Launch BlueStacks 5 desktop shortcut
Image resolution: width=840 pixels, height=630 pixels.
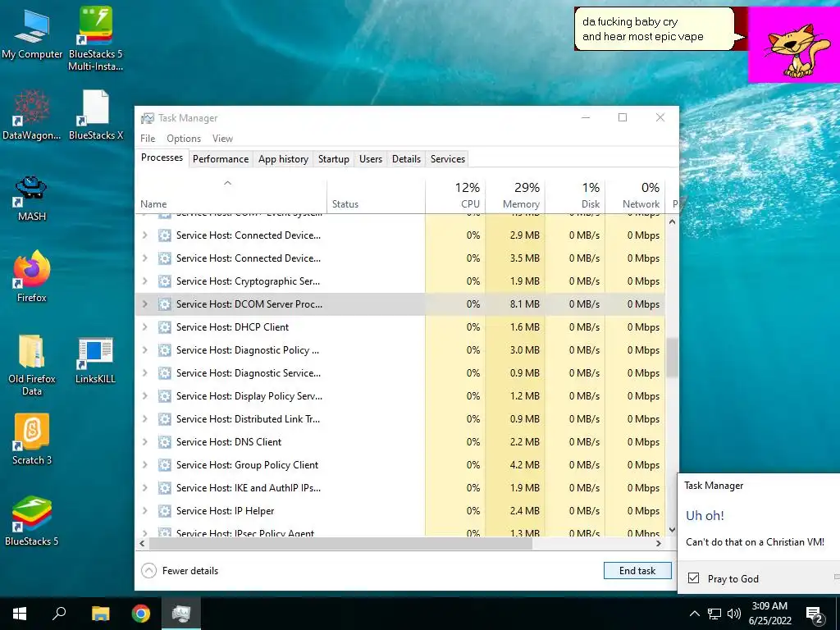[x=32, y=521]
